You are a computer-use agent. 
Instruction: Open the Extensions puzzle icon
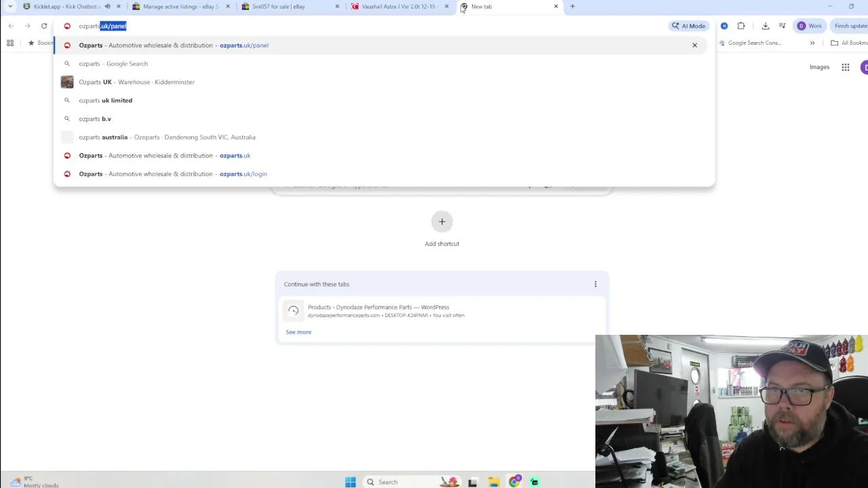[x=741, y=26]
